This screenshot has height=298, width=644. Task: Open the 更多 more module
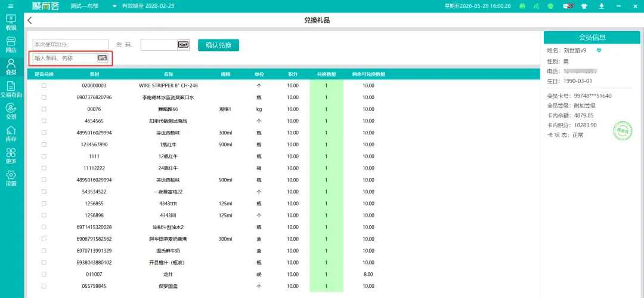tap(11, 156)
